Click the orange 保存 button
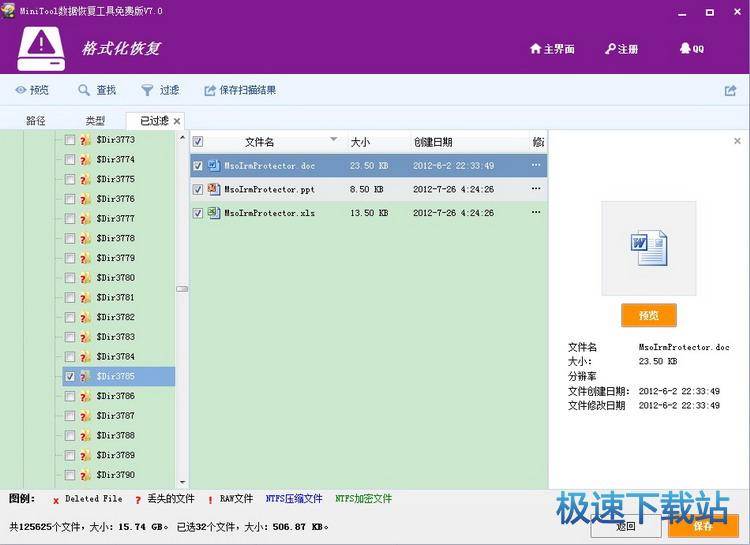Screen dimensions: 750x545 pos(703,526)
